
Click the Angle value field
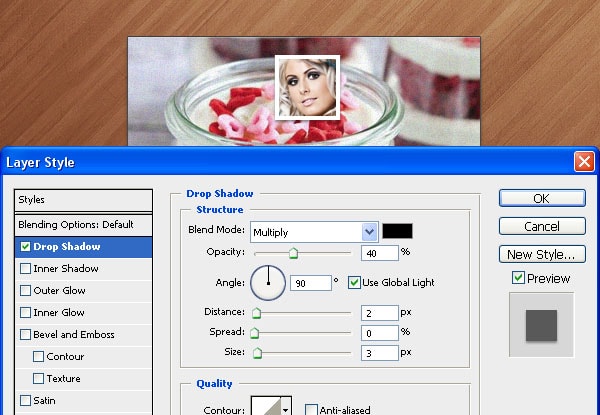311,283
